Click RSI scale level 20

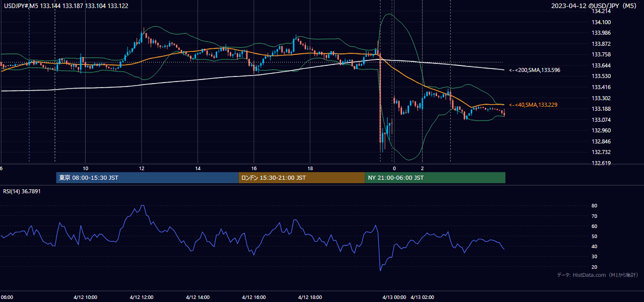click(595, 267)
